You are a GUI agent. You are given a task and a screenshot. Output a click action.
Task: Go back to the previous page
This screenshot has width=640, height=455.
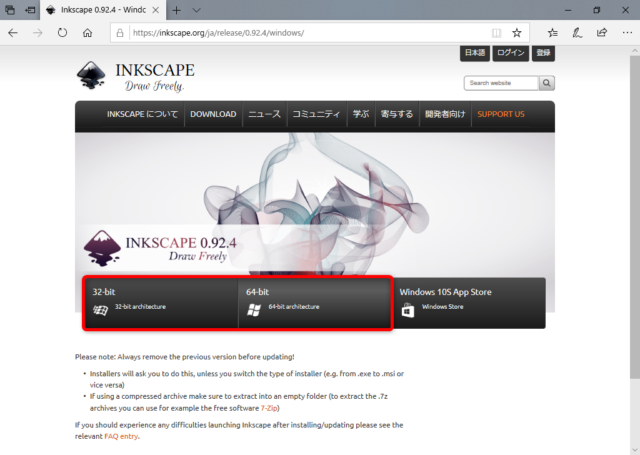pyautogui.click(x=13, y=33)
